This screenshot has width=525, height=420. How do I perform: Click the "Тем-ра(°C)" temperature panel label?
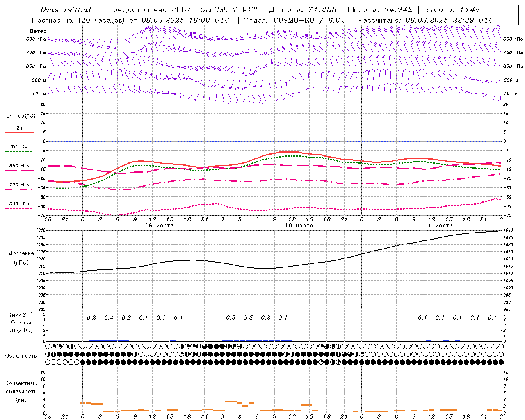point(19,116)
